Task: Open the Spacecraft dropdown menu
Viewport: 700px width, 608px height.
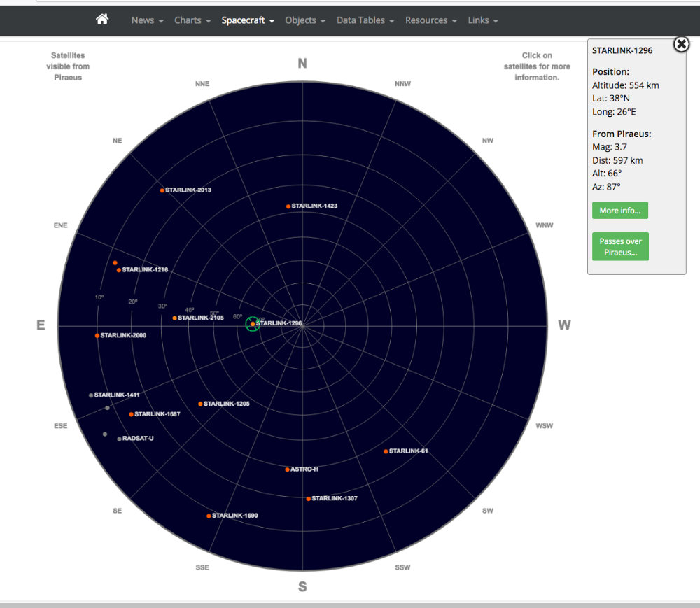Action: click(x=248, y=20)
